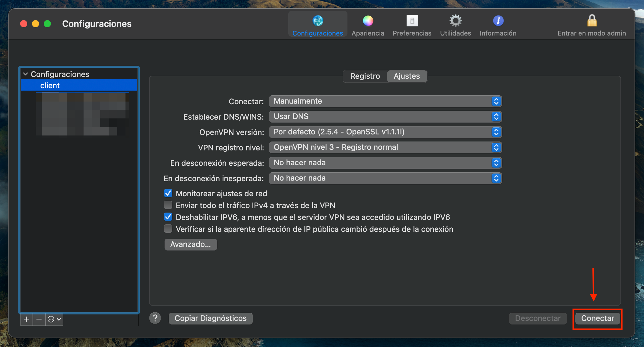Viewport: 644px width, 347px height.
Task: Open the VPN registro nivel dropdown
Action: point(385,147)
